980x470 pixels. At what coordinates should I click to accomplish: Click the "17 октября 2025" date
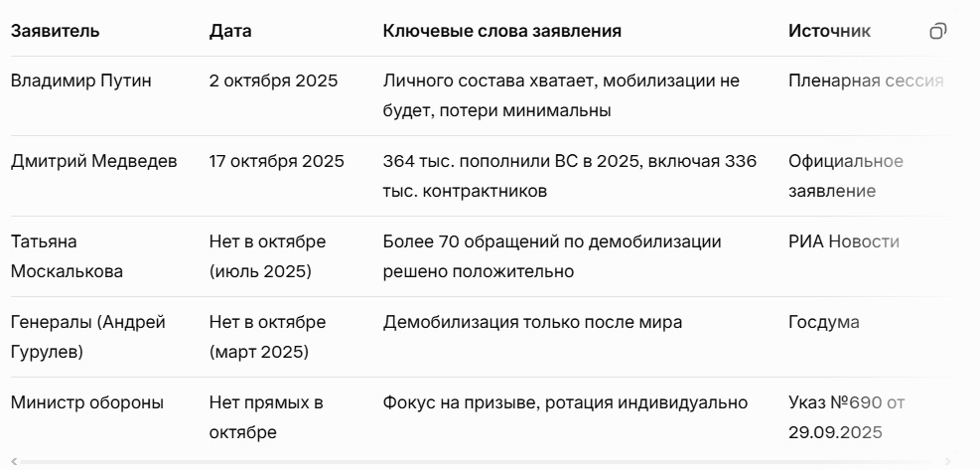[277, 161]
